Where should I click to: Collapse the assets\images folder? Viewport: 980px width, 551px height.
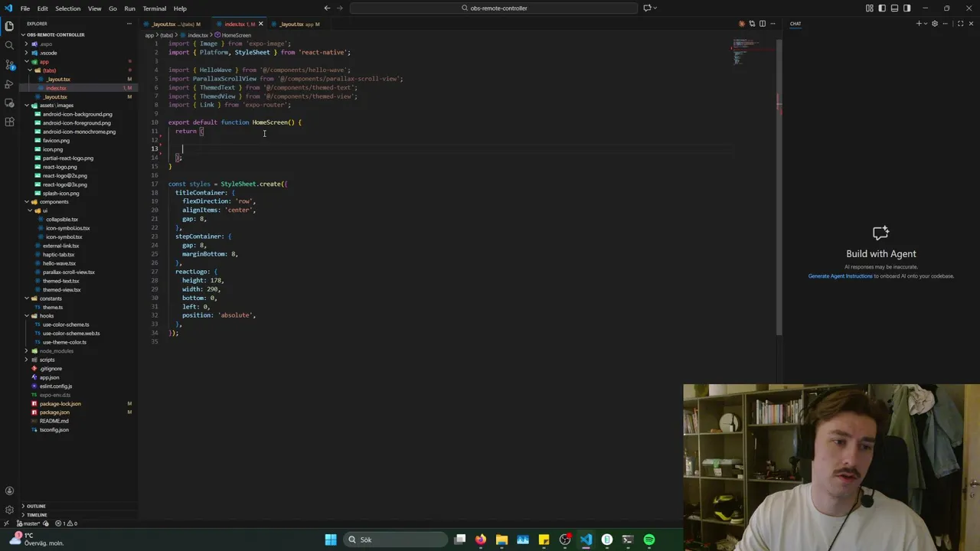point(77,106)
